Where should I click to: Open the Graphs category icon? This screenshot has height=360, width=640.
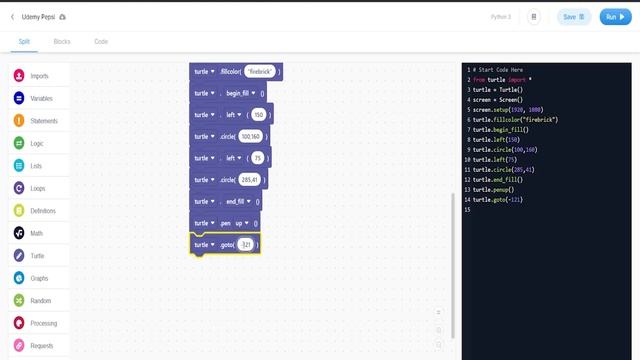click(19, 278)
